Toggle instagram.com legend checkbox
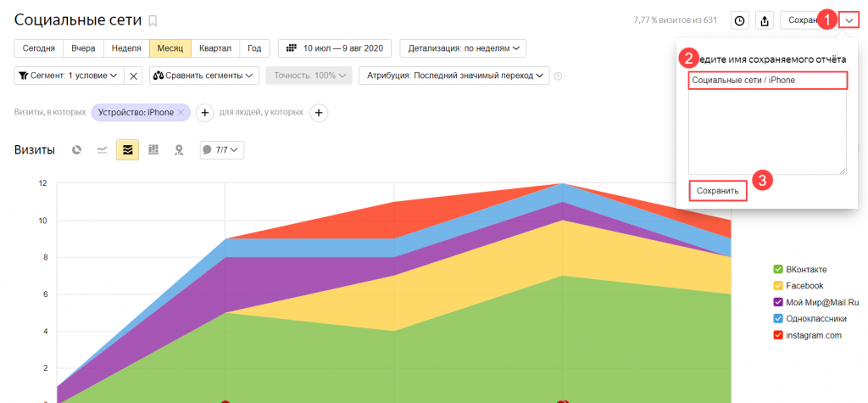The height and width of the screenshot is (403, 868). (x=778, y=335)
